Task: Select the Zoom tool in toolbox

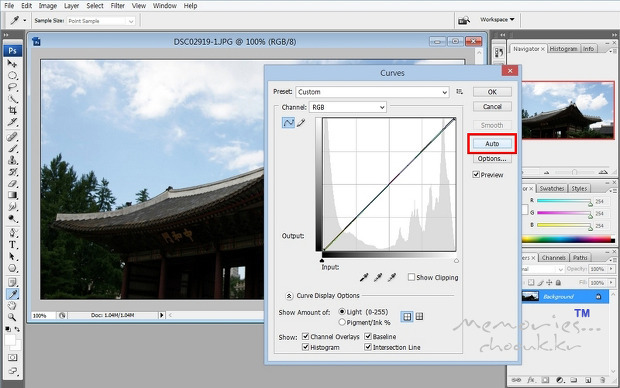Action: (12, 317)
